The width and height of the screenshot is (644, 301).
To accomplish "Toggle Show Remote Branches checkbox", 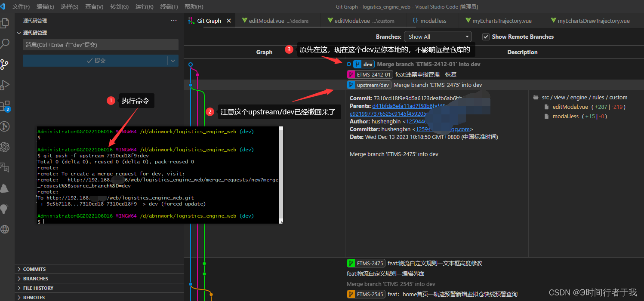I will pos(486,37).
